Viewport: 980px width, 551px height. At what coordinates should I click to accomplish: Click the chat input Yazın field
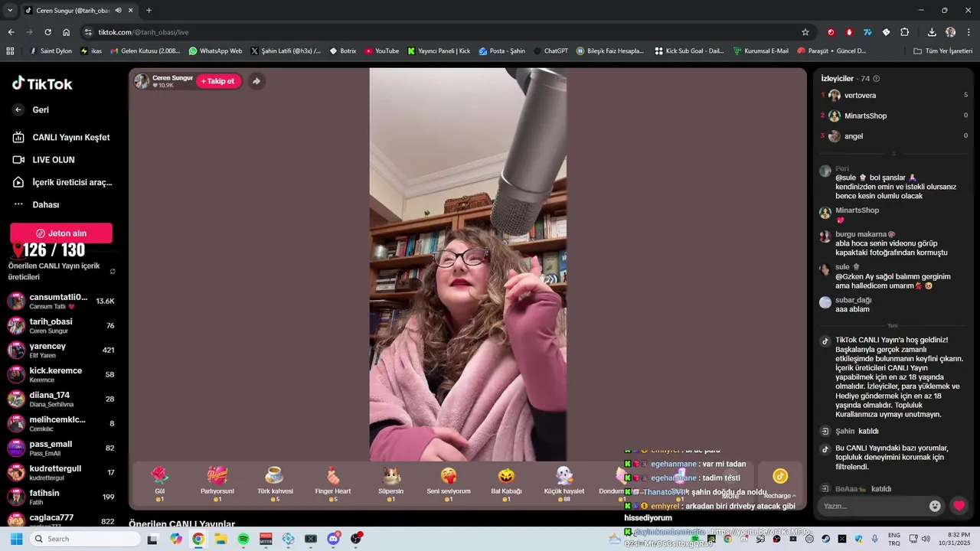point(871,506)
